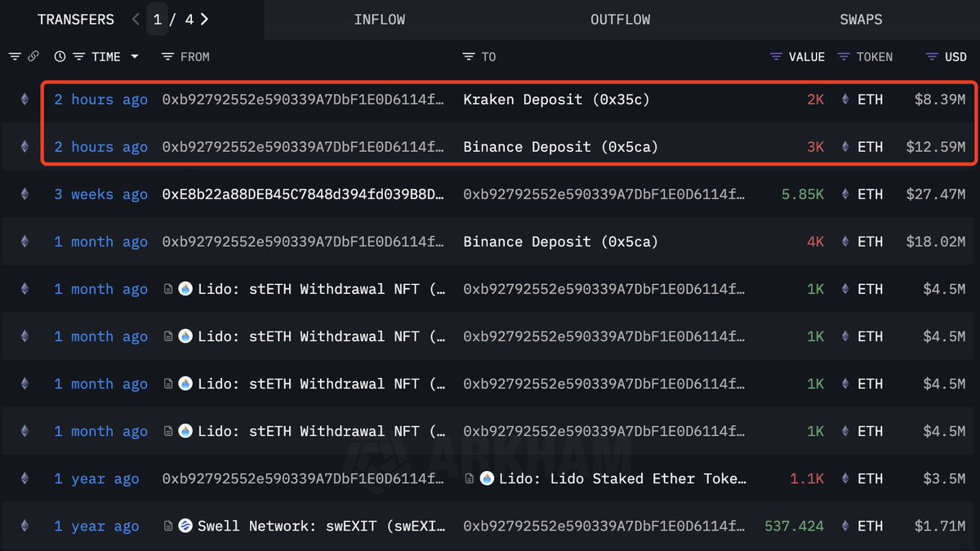980x551 pixels.
Task: Click the value 1.1K
Action: click(807, 478)
